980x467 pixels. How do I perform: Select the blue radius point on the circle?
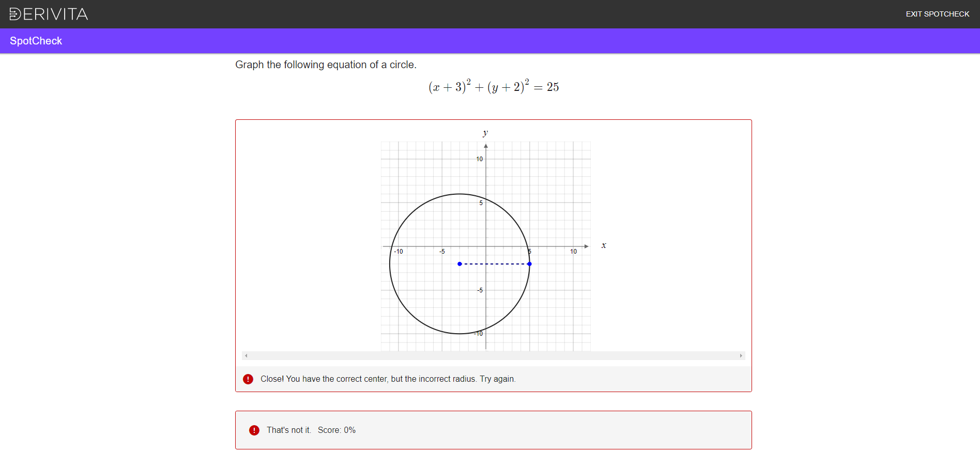pyautogui.click(x=529, y=264)
